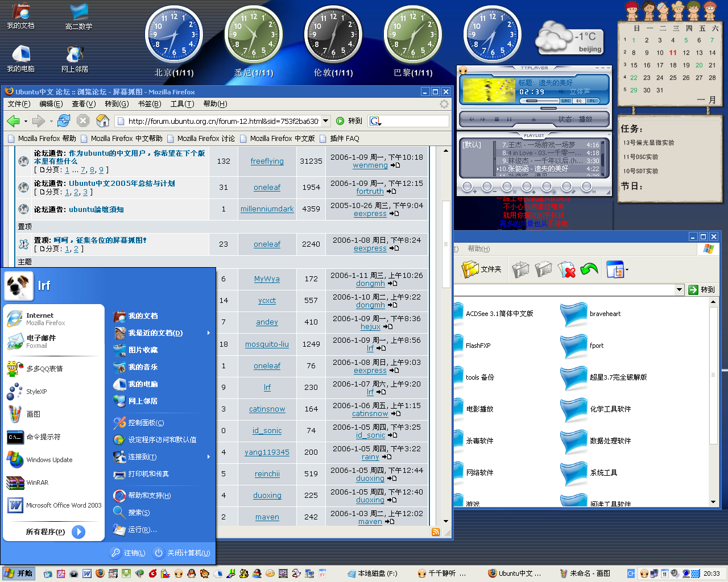This screenshot has height=582, width=728.
Task: Toggle LRC lyrics button in TTPlayer
Action: (x=566, y=101)
